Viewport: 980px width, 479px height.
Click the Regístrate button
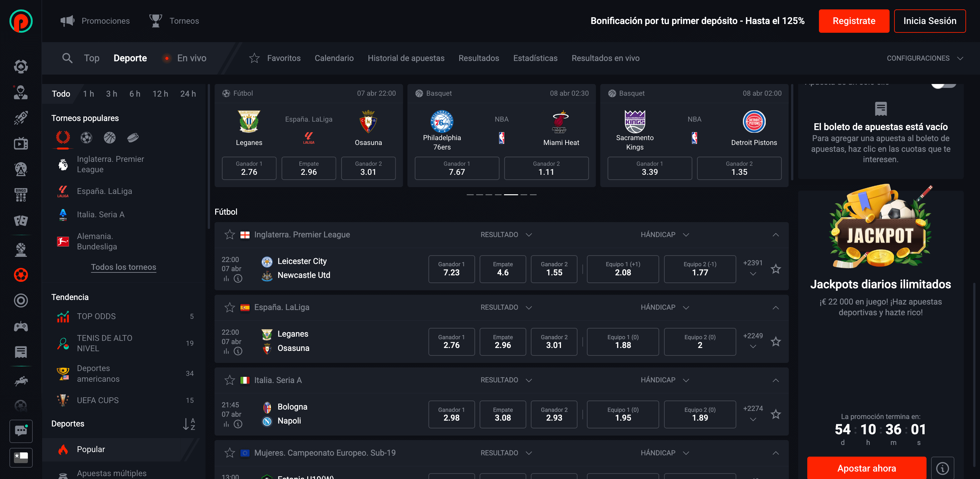point(853,21)
